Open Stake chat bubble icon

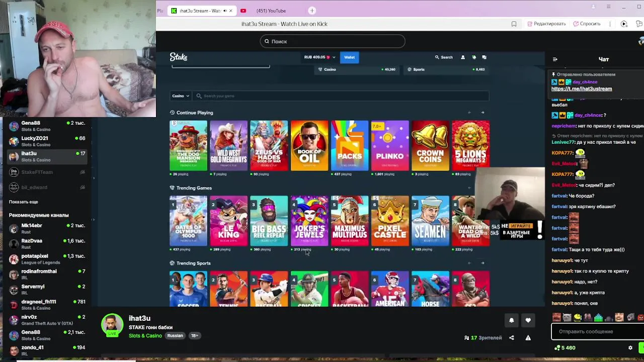point(485,57)
